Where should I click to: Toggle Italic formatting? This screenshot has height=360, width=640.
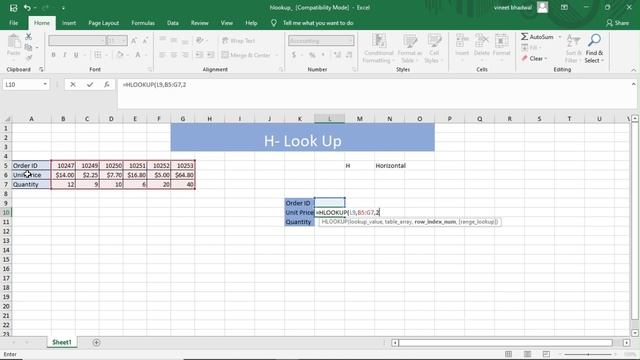pos(64,55)
